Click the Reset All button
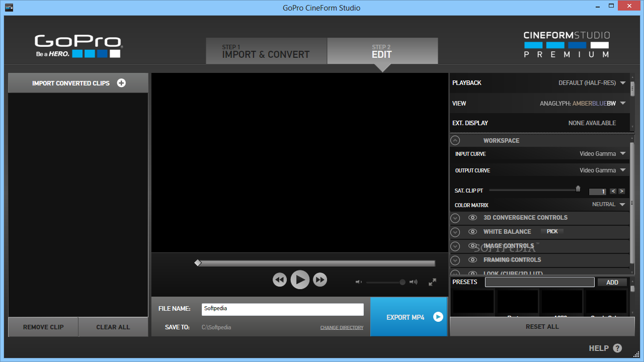The width and height of the screenshot is (644, 362). coord(542,326)
